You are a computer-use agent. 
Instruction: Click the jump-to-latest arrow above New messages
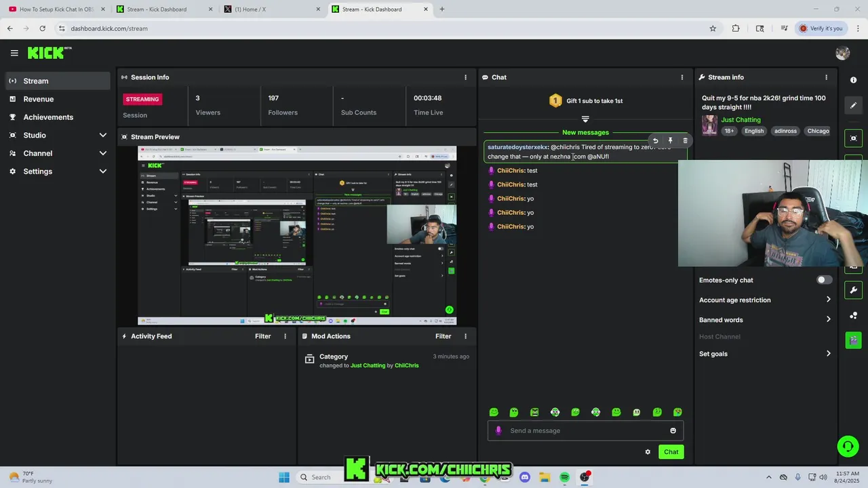click(585, 119)
